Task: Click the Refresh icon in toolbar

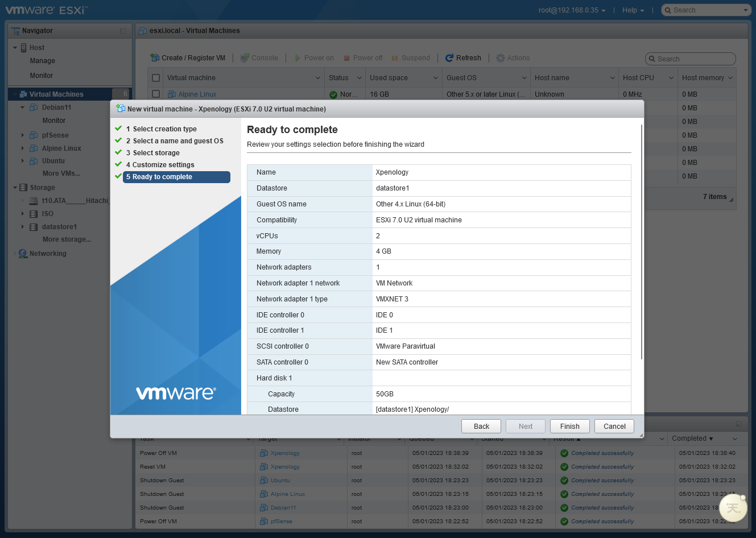Action: point(449,58)
